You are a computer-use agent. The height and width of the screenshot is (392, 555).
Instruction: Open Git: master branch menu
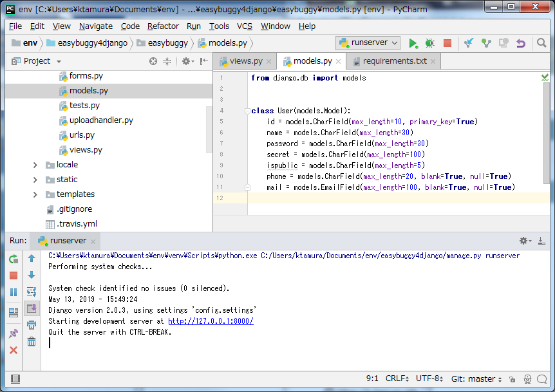point(476,379)
